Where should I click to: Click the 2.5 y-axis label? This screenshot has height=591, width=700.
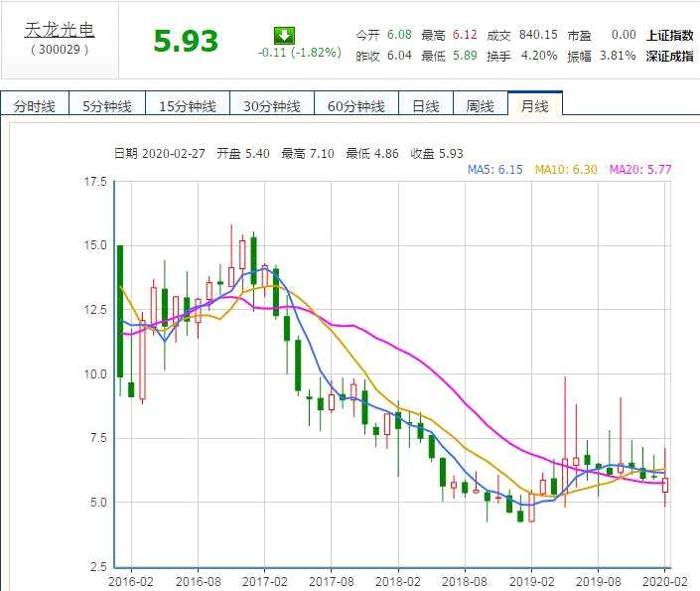point(98,567)
